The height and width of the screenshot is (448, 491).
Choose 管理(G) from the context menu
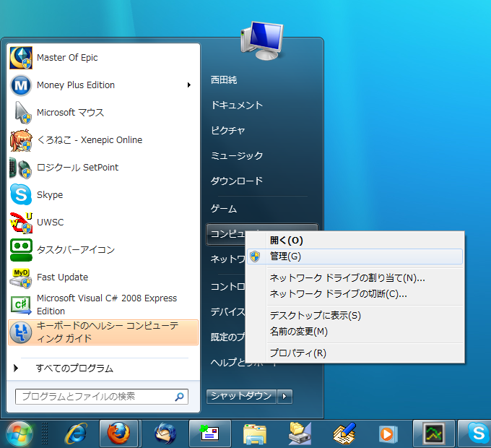(x=355, y=257)
